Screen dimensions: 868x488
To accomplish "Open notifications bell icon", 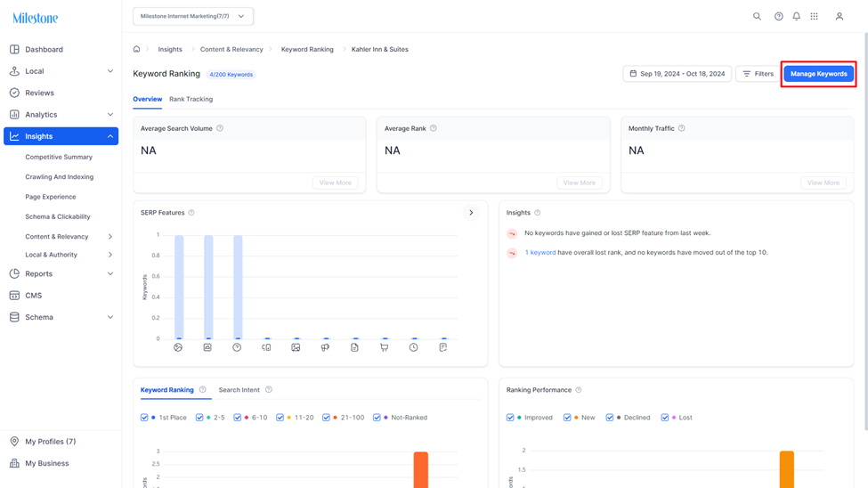I will pyautogui.click(x=796, y=16).
